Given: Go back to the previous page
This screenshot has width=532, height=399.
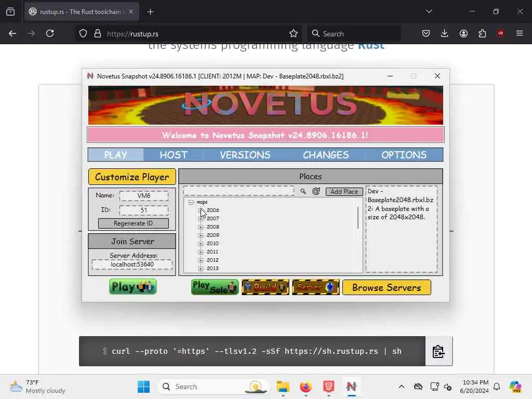Looking at the screenshot, I should coord(12,33).
